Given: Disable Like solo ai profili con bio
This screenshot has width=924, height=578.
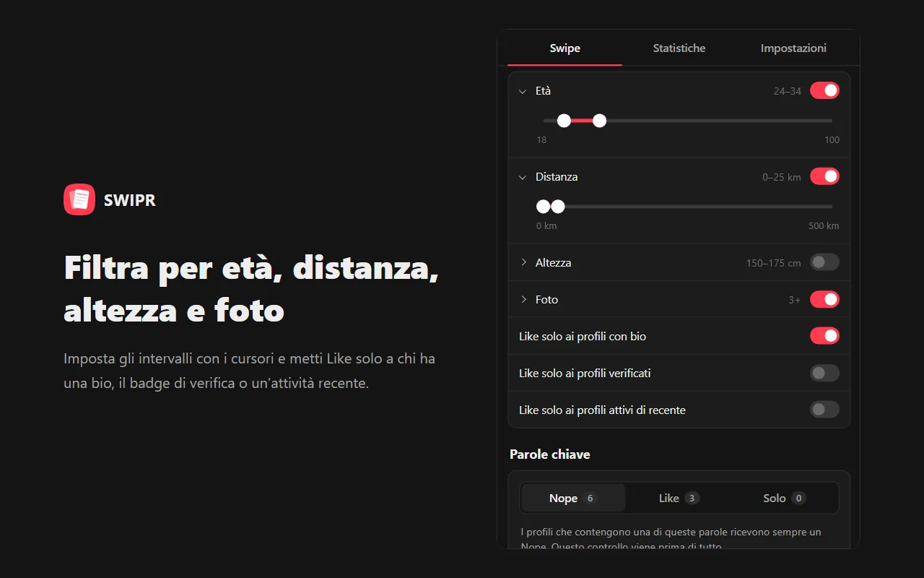Looking at the screenshot, I should click(824, 336).
